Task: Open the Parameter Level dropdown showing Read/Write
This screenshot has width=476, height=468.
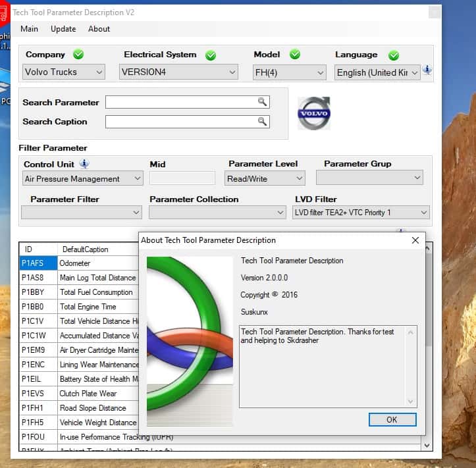Action: (x=265, y=178)
